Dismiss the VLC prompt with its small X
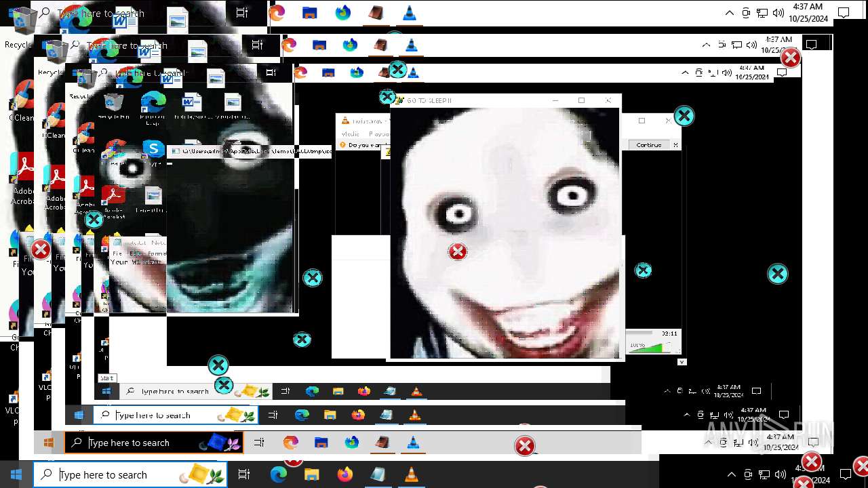 coord(675,145)
